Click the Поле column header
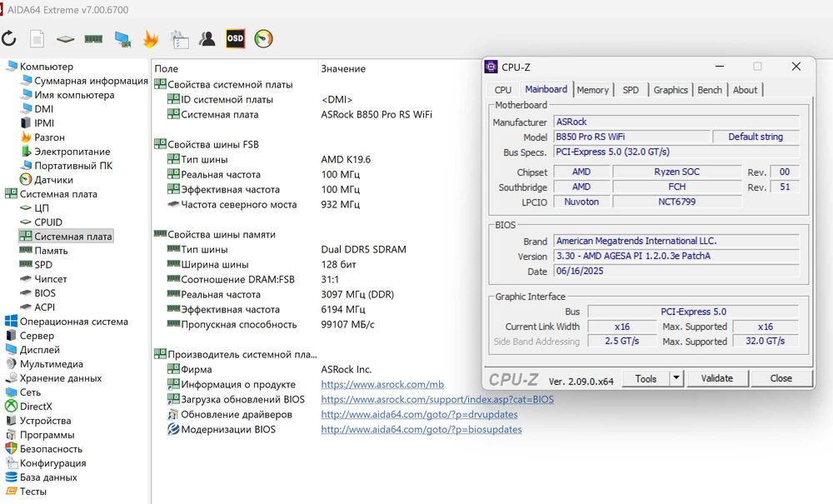This screenshot has width=833, height=504. click(x=167, y=68)
